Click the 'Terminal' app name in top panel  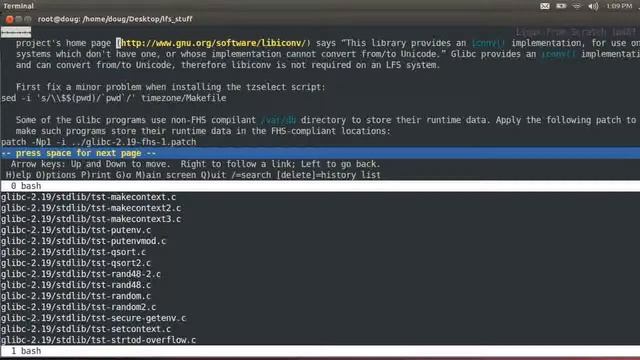tap(18, 6)
